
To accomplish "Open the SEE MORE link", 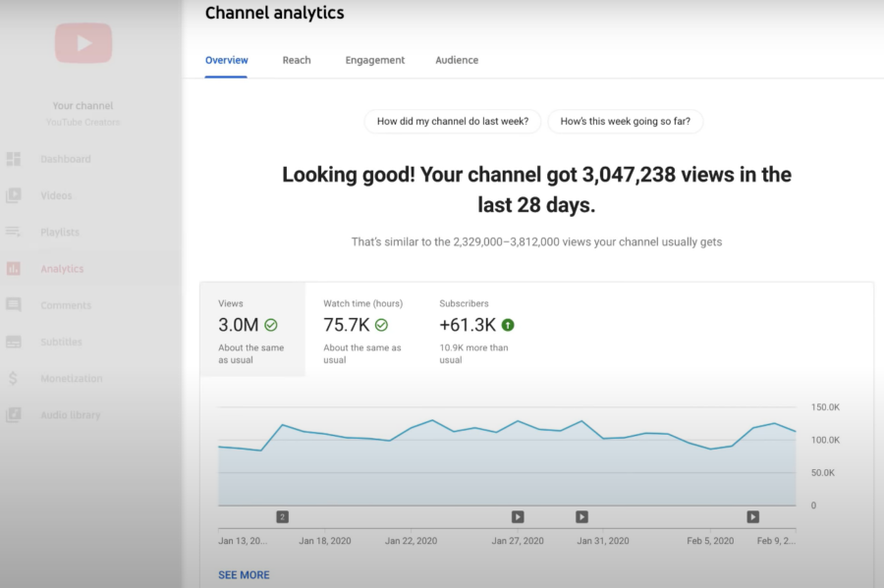I will click(x=244, y=575).
